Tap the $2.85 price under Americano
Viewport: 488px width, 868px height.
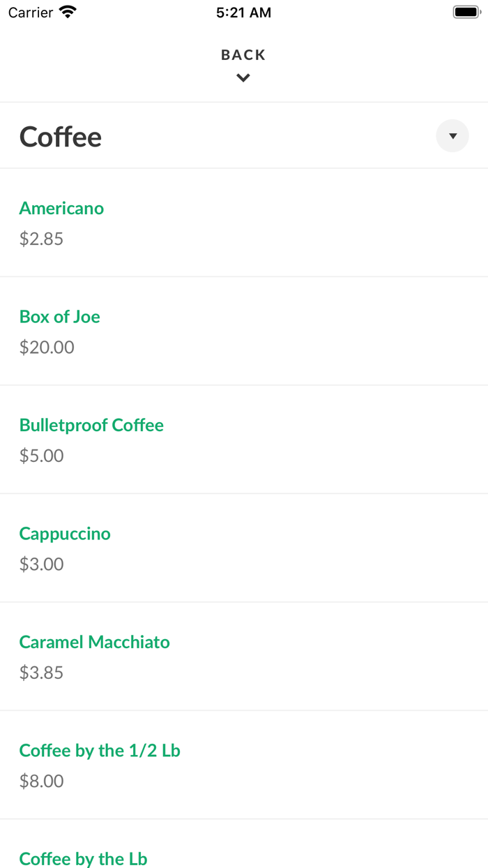[41, 239]
